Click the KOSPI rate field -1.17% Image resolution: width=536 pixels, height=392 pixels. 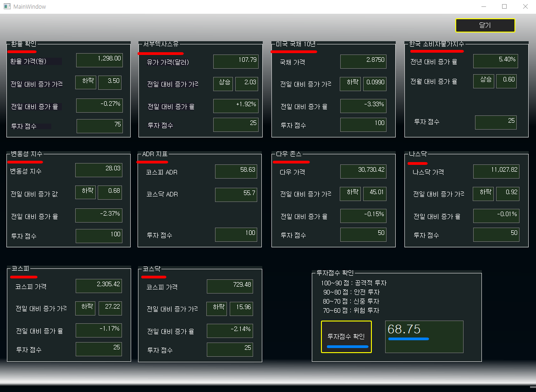coord(99,330)
